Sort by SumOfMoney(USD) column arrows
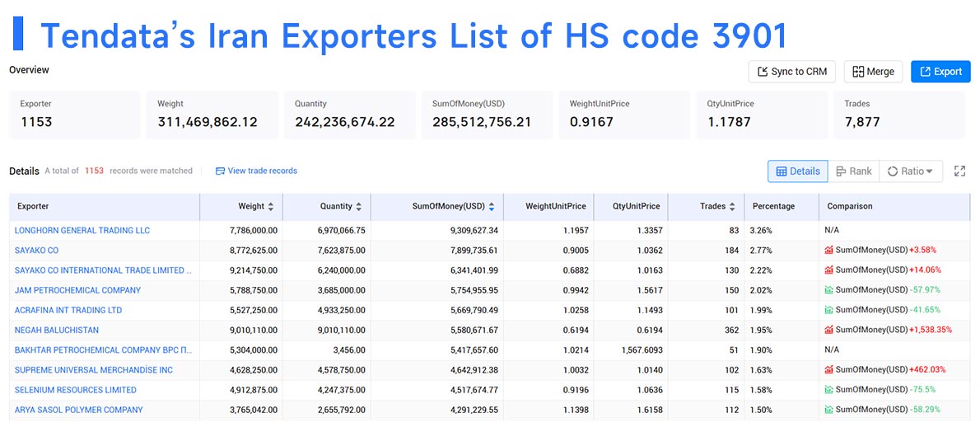The image size is (980, 427). pyautogui.click(x=492, y=206)
